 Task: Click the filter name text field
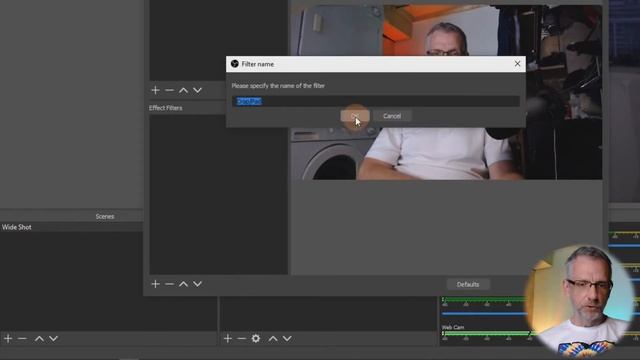click(x=376, y=101)
